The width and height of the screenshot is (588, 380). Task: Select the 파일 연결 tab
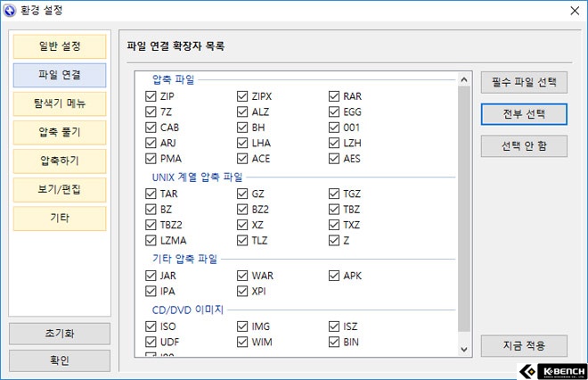[x=60, y=75]
